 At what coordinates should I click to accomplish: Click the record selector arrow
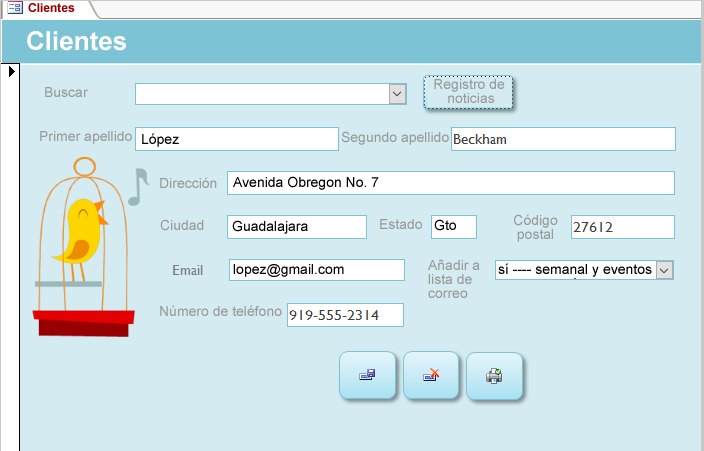pyautogui.click(x=12, y=71)
